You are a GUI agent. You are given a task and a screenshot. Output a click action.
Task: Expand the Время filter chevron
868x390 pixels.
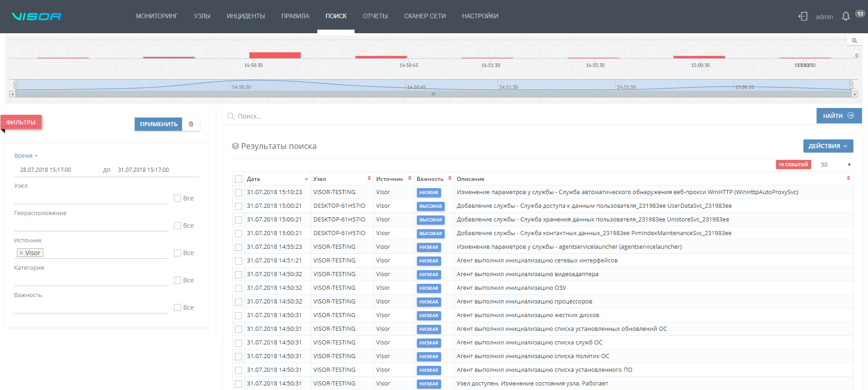36,156
